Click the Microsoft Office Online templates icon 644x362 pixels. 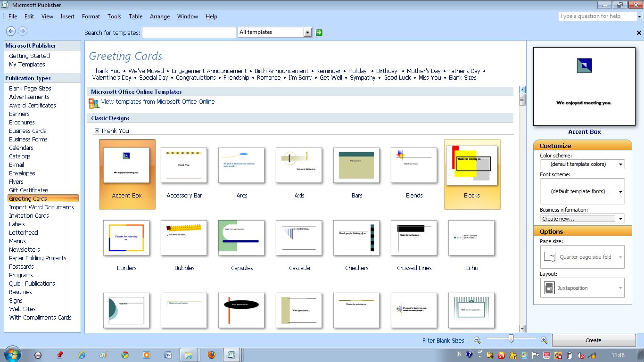[x=93, y=103]
